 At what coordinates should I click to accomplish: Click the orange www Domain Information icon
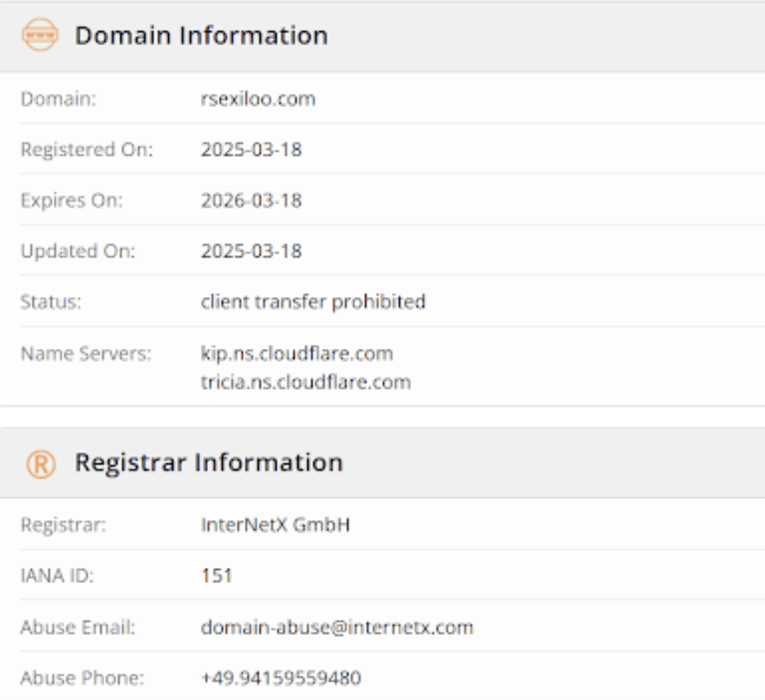(x=40, y=35)
